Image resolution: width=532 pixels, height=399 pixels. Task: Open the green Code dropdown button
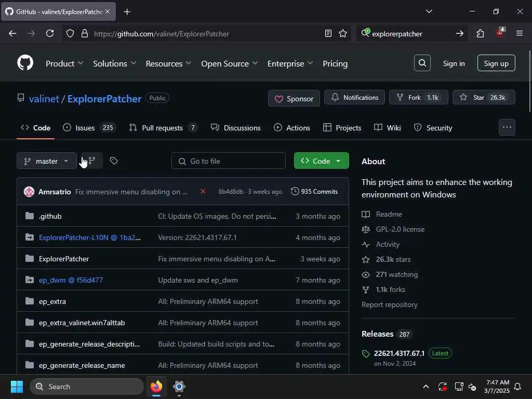pos(321,161)
